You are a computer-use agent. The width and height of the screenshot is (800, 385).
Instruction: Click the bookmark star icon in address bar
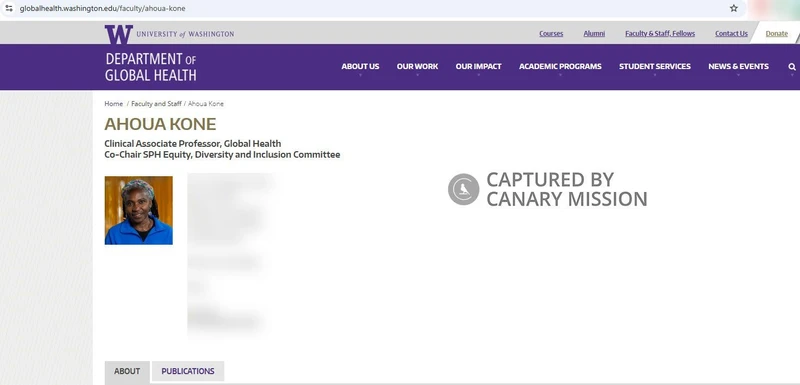pos(734,8)
